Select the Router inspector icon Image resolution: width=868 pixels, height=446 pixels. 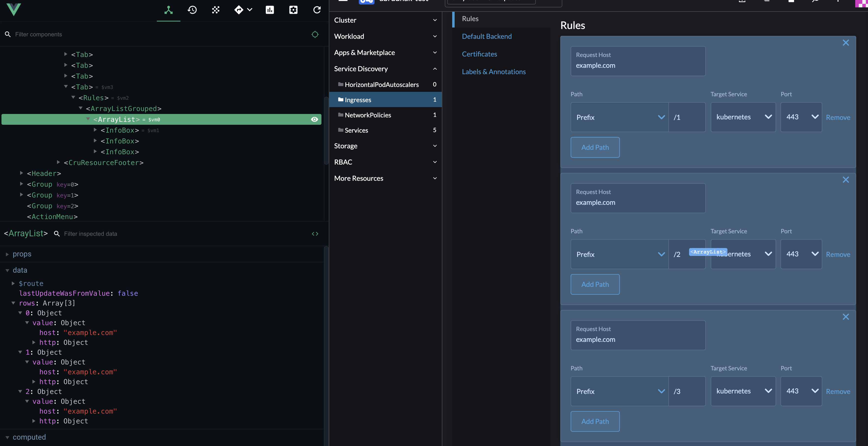coord(239,10)
